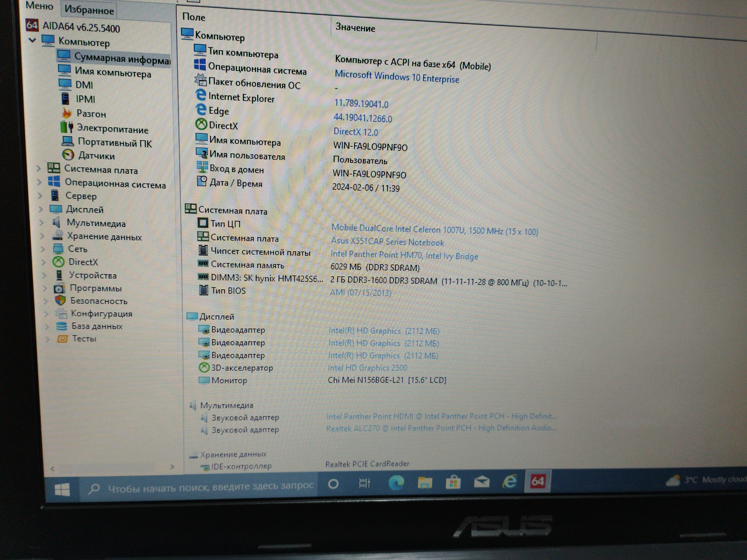Open the Intel HD Graphics 2500 link
The width and height of the screenshot is (747, 560).
pyautogui.click(x=368, y=367)
